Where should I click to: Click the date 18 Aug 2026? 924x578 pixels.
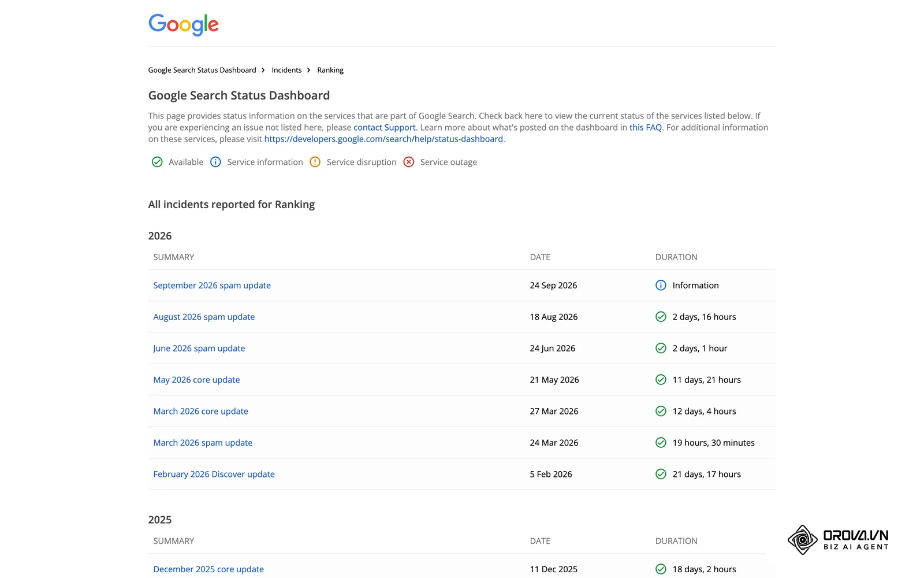click(554, 317)
